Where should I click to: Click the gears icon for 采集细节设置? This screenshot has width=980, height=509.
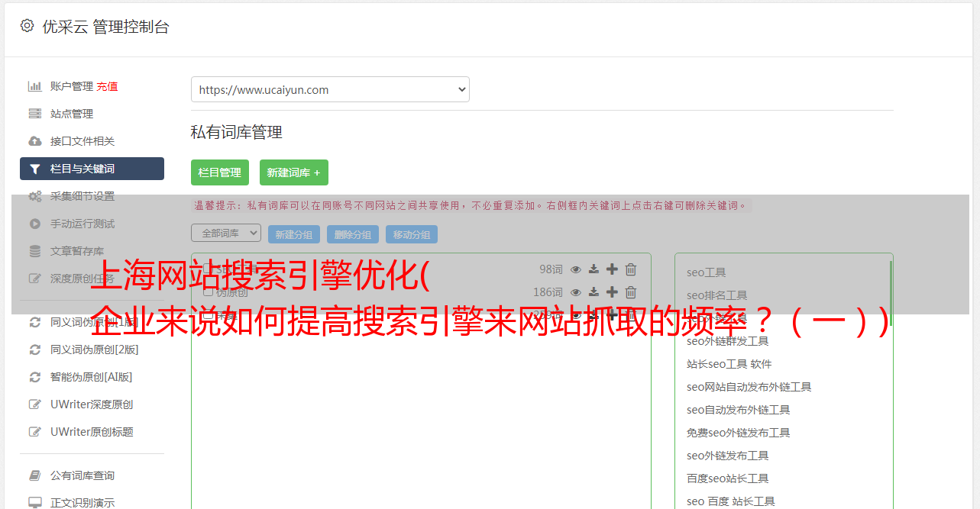coord(35,196)
